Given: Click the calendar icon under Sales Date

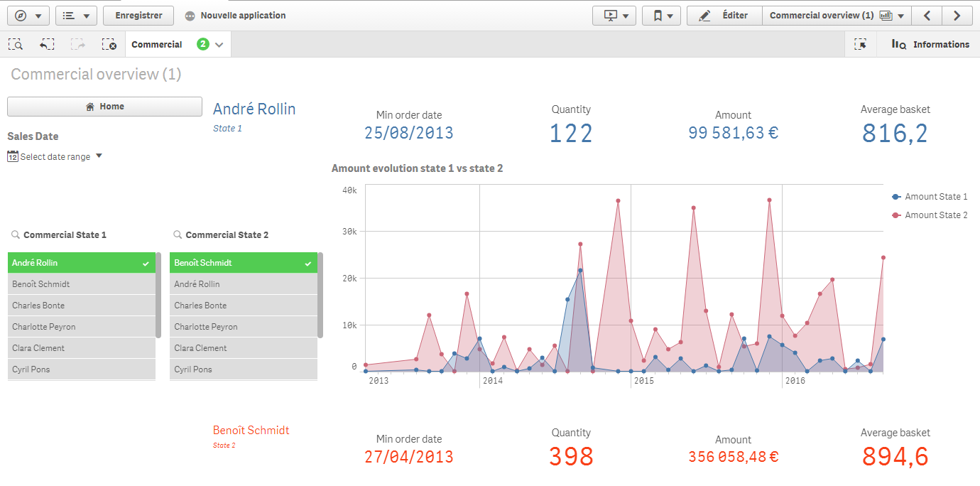Looking at the screenshot, I should 13,156.
